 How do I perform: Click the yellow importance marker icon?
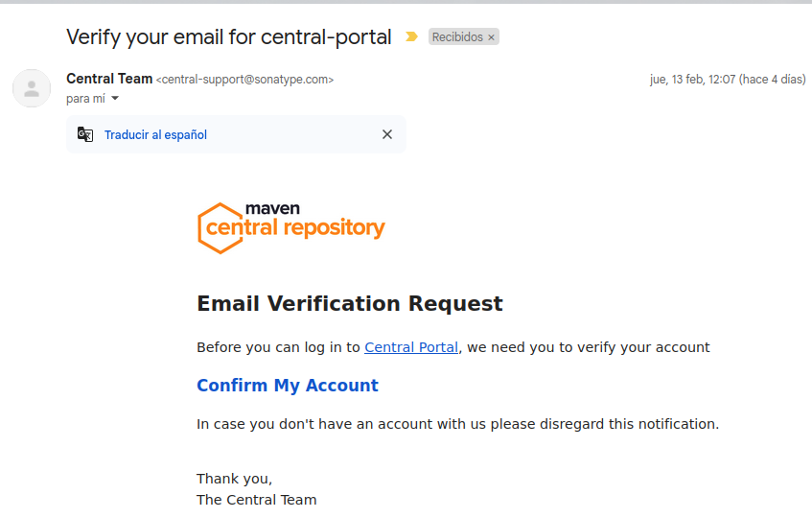point(411,37)
